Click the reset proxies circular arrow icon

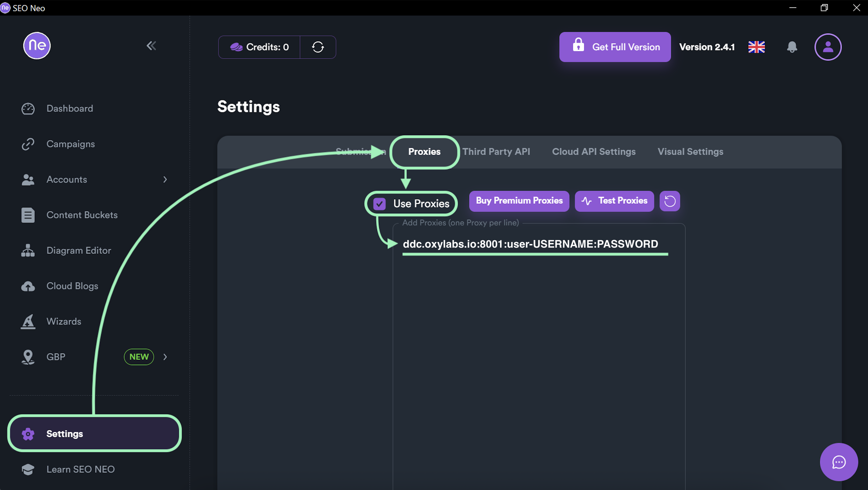(x=669, y=201)
